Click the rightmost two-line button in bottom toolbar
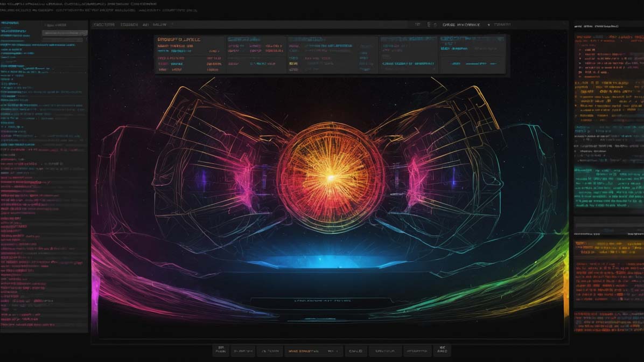 (442, 350)
